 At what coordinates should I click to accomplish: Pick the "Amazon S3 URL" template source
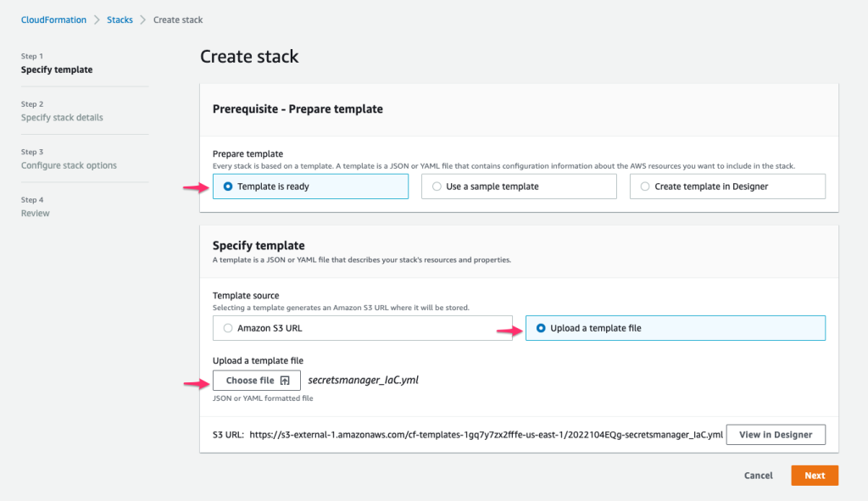[225, 328]
